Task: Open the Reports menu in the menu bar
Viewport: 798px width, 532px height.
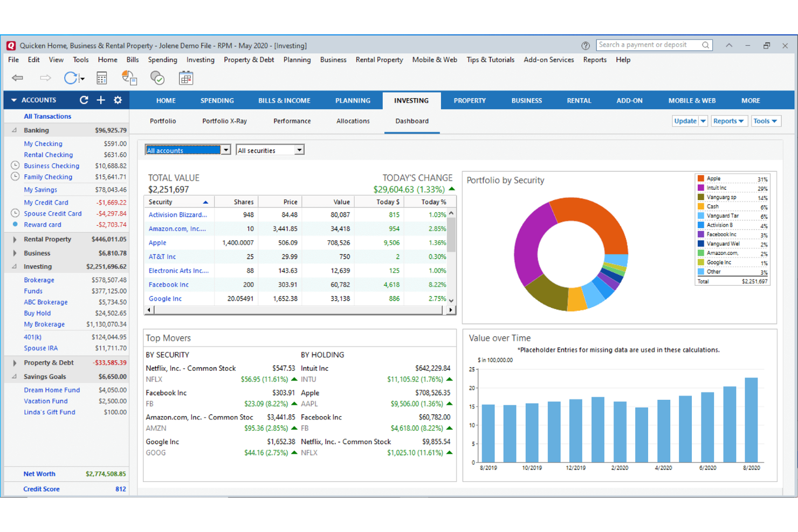Action: point(594,60)
